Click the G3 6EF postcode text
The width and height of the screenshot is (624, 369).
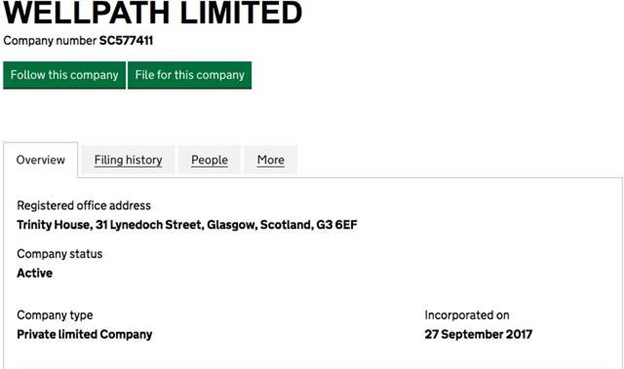click(x=337, y=225)
